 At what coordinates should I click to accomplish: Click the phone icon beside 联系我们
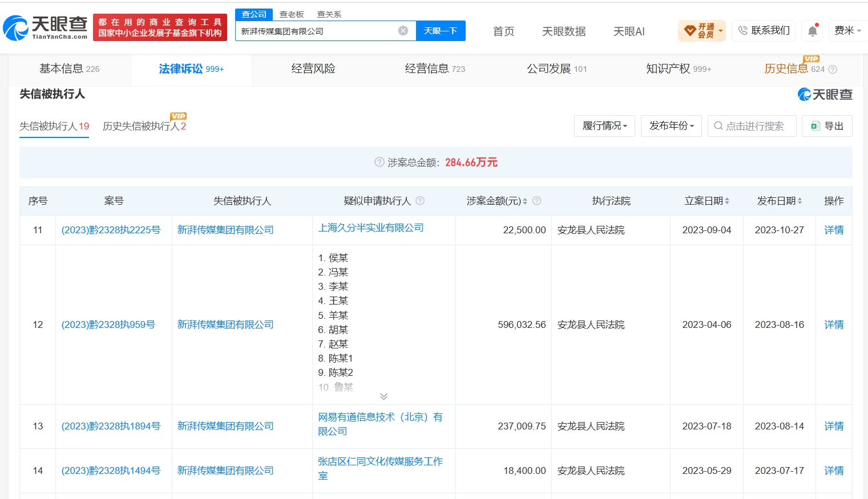(x=742, y=30)
